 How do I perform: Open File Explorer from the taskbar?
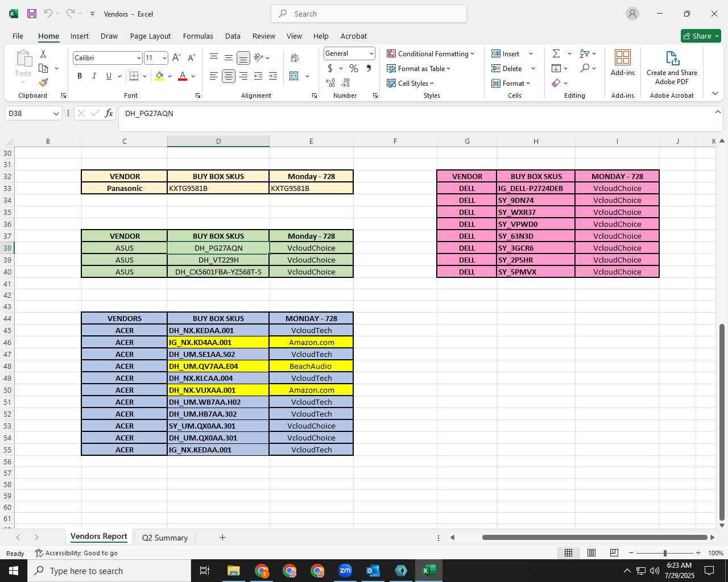pyautogui.click(x=234, y=571)
